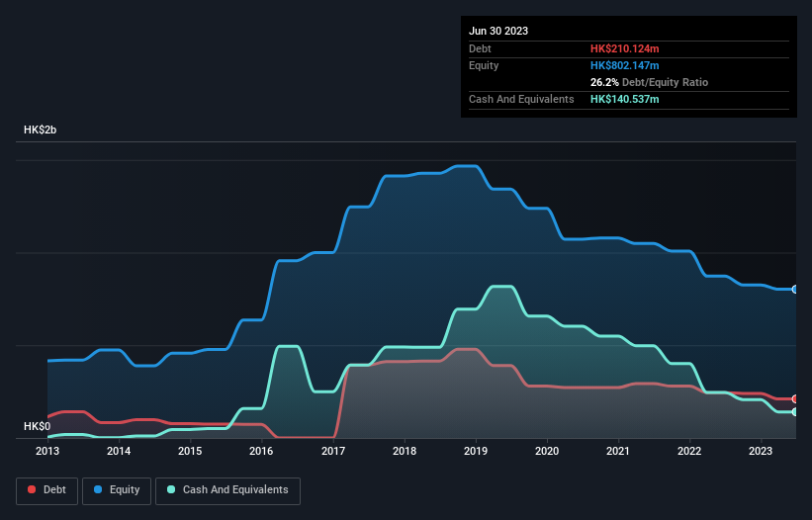Image resolution: width=812 pixels, height=520 pixels.
Task: Click the 2020 x-axis label
Action: (x=547, y=451)
